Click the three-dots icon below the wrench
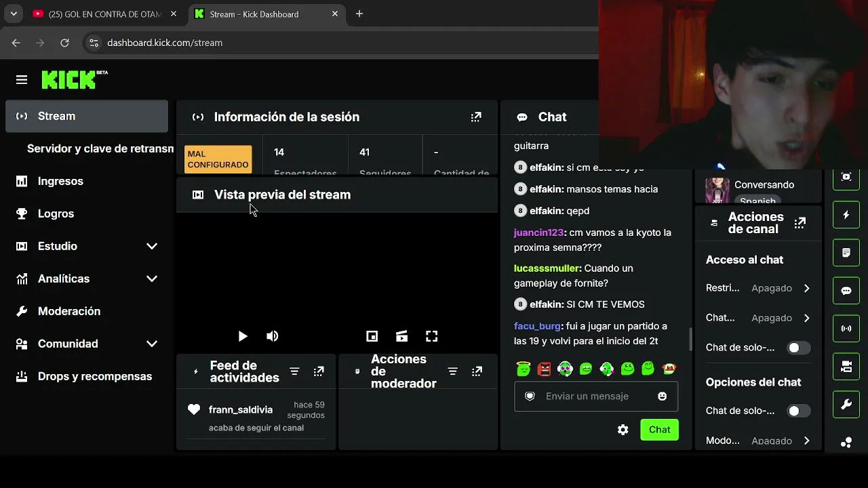 point(846,443)
